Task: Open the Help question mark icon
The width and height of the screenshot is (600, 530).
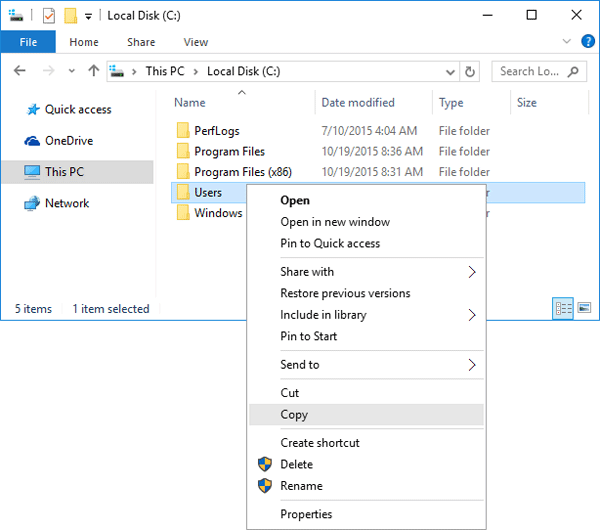Action: (x=589, y=42)
